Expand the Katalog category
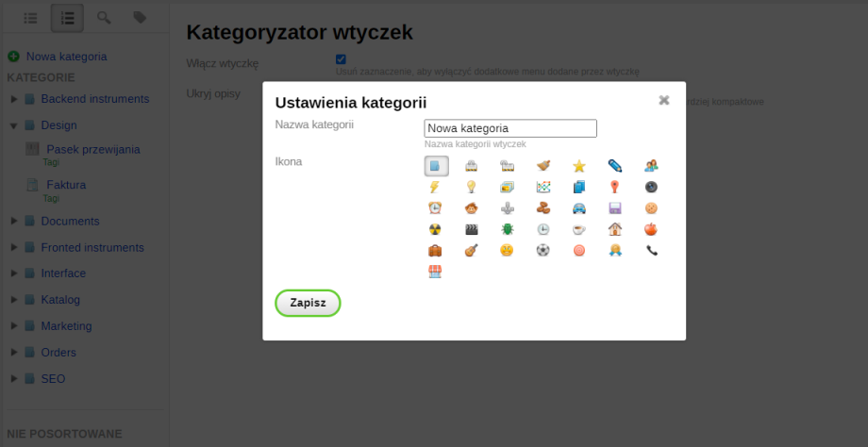868x447 pixels. coord(14,300)
